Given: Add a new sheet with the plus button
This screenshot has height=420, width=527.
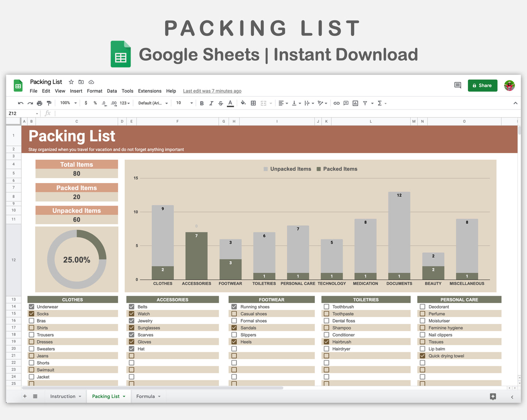Looking at the screenshot, I should [x=24, y=396].
